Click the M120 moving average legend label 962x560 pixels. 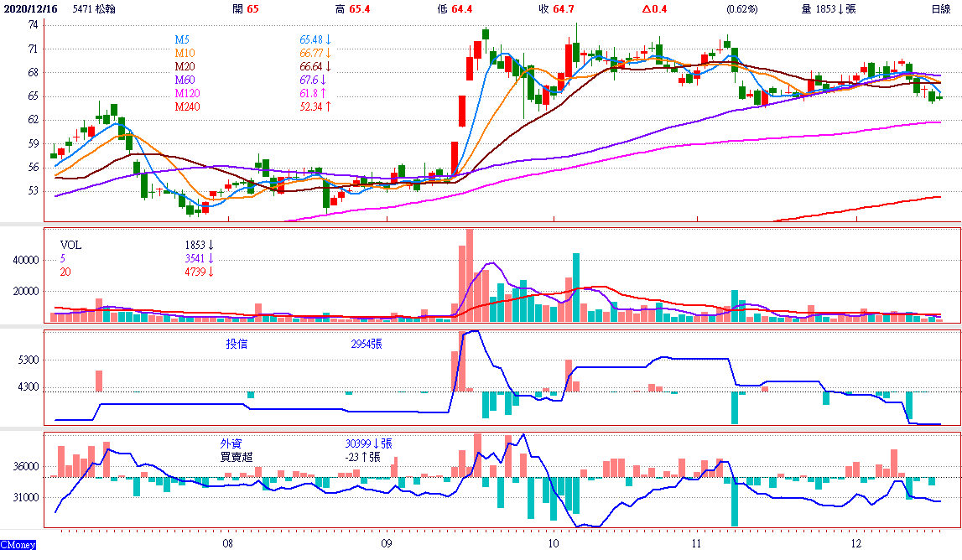point(187,93)
